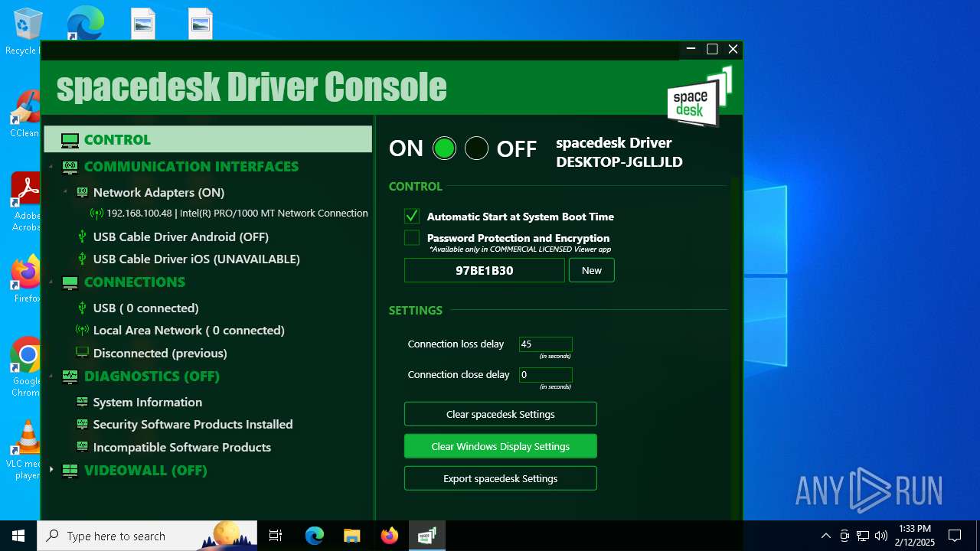
Task: Open Recycle Bin on desktop
Action: (27, 31)
